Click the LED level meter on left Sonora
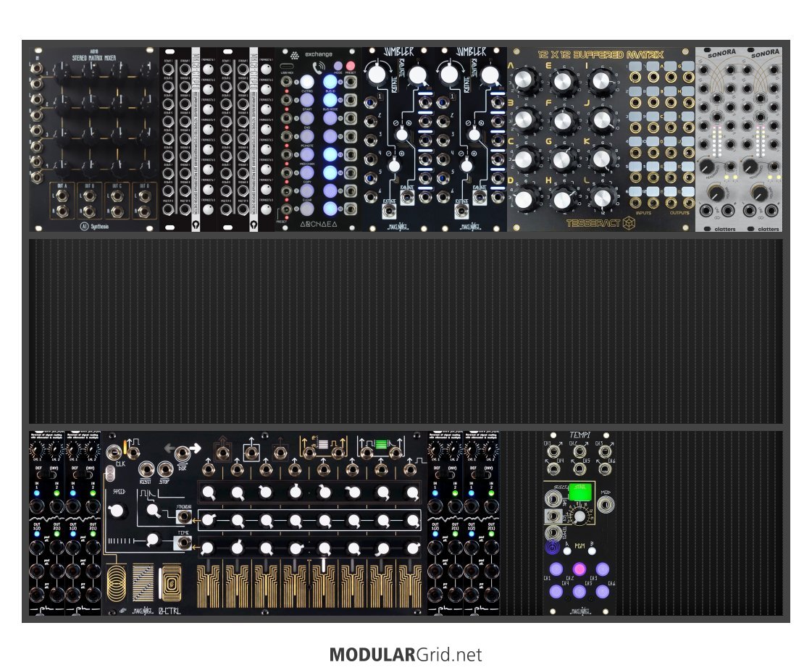Image resolution: width=812 pixels, height=670 pixels. click(717, 141)
